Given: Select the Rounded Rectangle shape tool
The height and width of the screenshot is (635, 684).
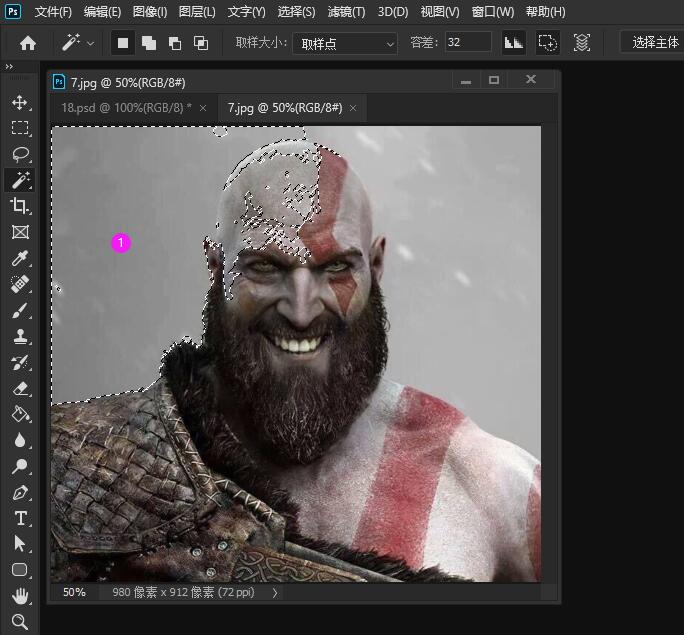Looking at the screenshot, I should tap(20, 570).
